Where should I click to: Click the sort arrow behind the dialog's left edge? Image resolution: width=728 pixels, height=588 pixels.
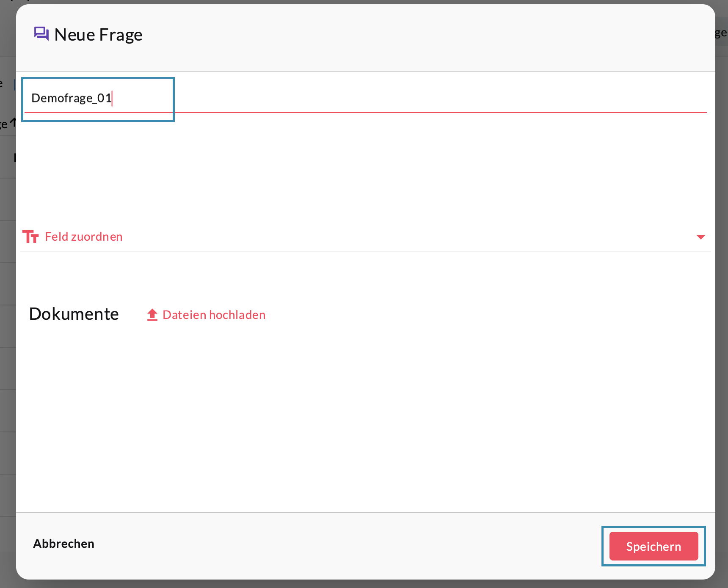13,123
